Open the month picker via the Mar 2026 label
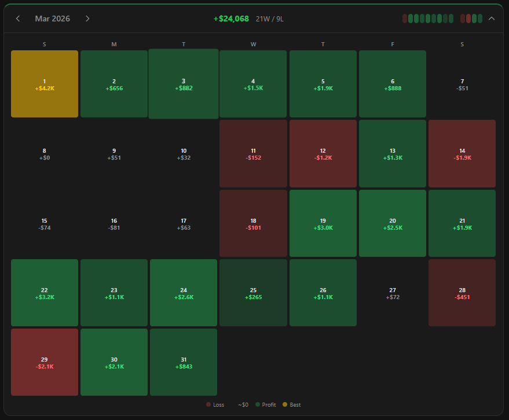The height and width of the screenshot is (420, 509). (x=53, y=19)
